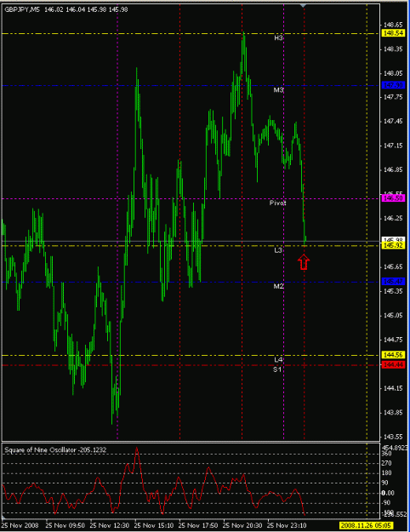Click the yellow 145.92 price tag
410x532 pixels.
point(393,245)
